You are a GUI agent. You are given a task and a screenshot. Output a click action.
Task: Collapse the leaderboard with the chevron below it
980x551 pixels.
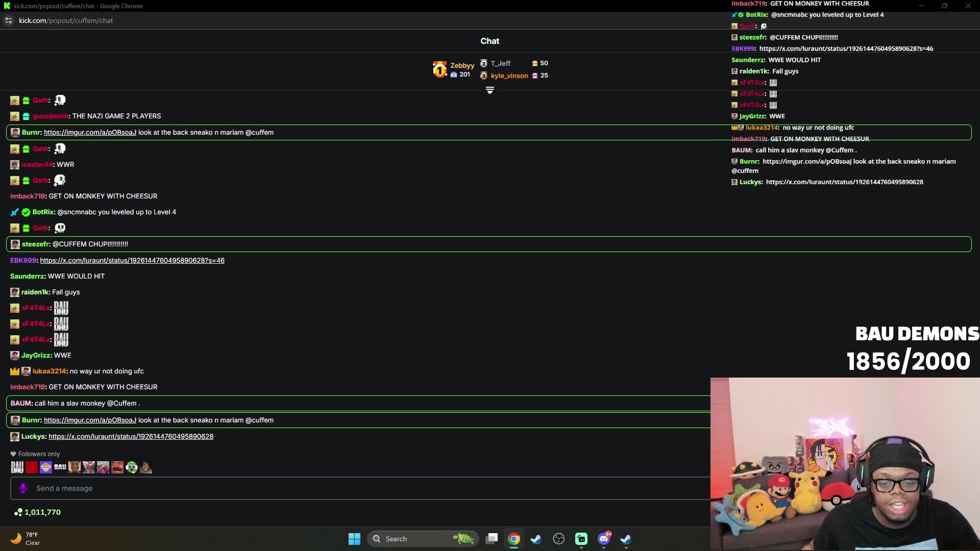(490, 90)
